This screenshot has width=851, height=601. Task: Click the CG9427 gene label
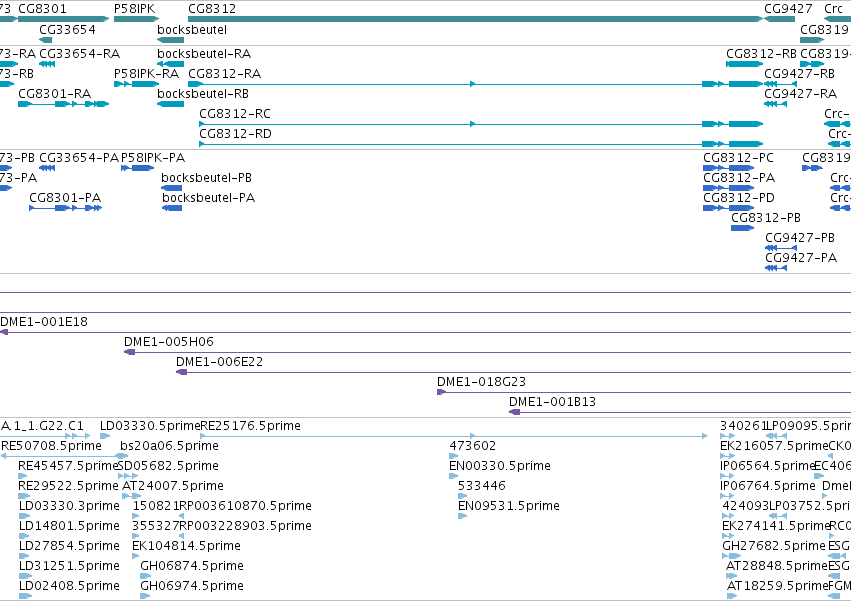tap(788, 9)
